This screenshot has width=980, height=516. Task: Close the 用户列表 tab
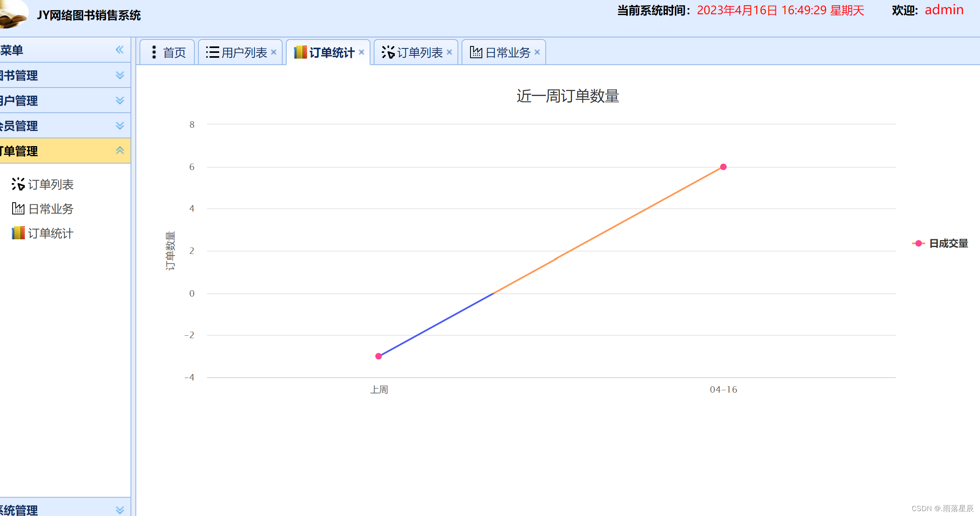[x=274, y=52]
